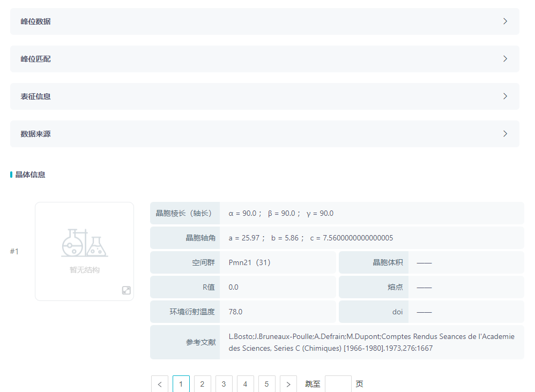Select page 4 in pagination
This screenshot has width=535, height=392.
click(x=246, y=384)
